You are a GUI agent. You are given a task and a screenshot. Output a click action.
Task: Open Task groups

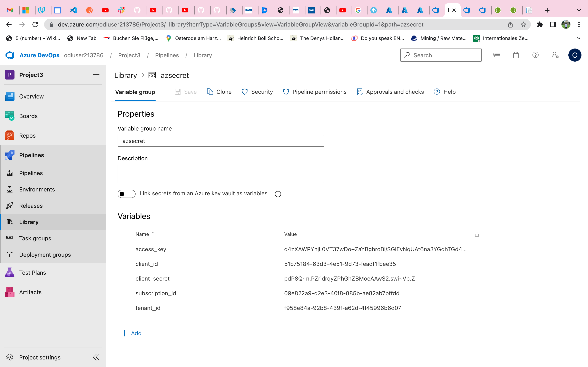click(35, 238)
